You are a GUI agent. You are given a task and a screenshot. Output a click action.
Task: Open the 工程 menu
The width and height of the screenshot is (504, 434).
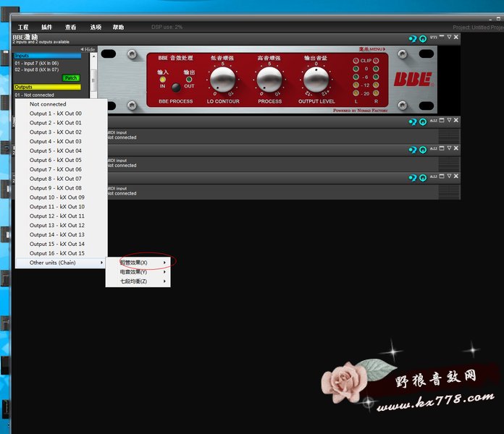[23, 27]
